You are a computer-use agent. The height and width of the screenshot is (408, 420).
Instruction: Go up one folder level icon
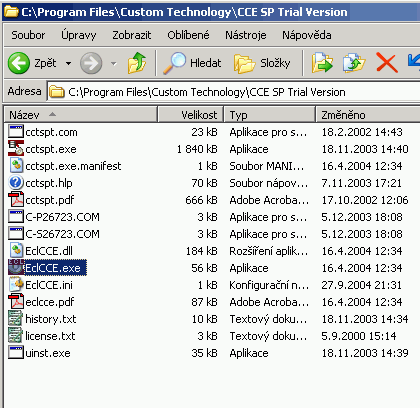point(137,63)
